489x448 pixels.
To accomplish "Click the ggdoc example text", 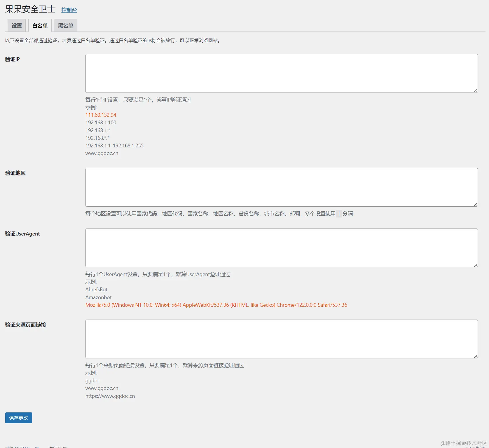I will coord(92,381).
